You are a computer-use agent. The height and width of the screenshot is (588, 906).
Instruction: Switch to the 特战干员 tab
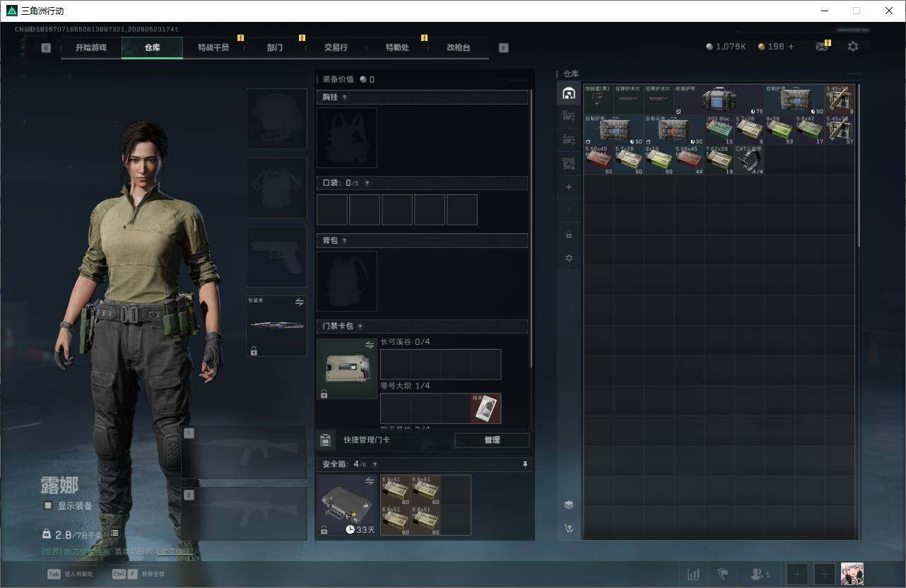(213, 47)
